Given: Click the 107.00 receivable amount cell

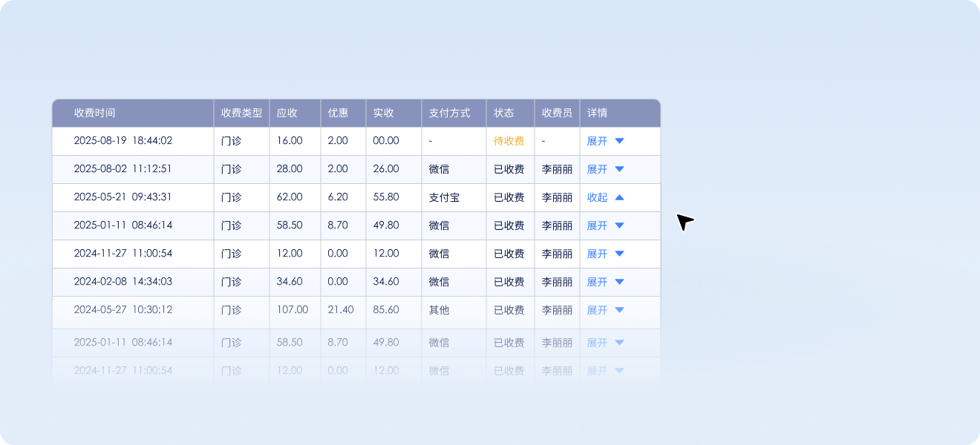Looking at the screenshot, I should click(x=292, y=310).
